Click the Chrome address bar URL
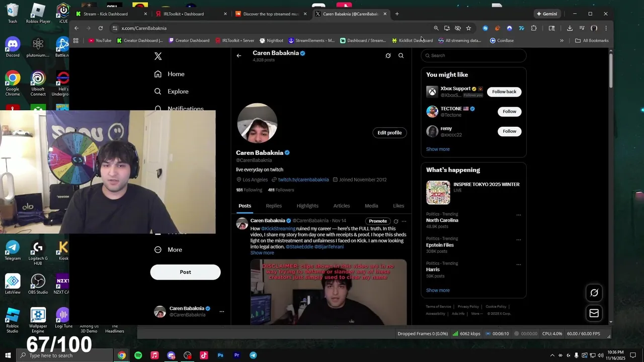The width and height of the screenshot is (644, 362). (144, 28)
